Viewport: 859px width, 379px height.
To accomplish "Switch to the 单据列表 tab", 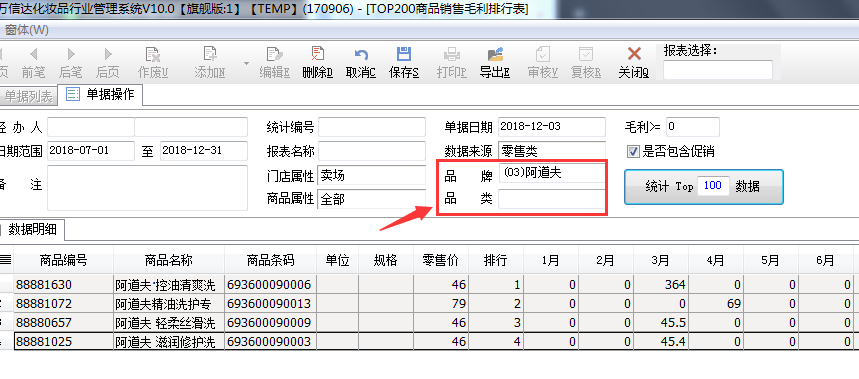I will [x=28, y=96].
